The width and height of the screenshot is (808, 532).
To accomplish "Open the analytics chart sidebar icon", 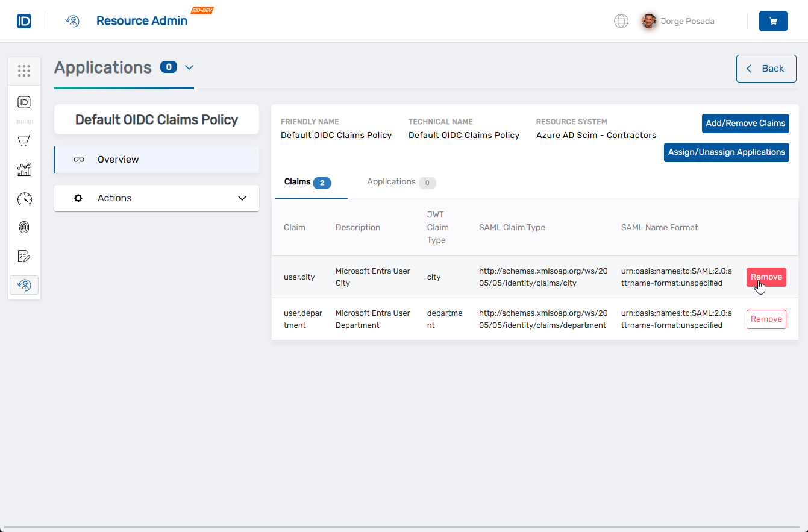I will (x=24, y=169).
